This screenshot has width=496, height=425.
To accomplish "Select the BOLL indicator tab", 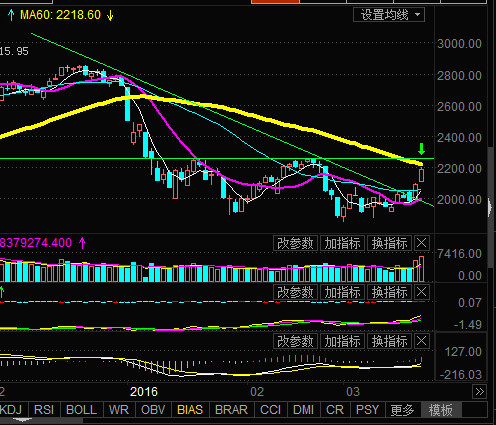I will click(x=81, y=409).
